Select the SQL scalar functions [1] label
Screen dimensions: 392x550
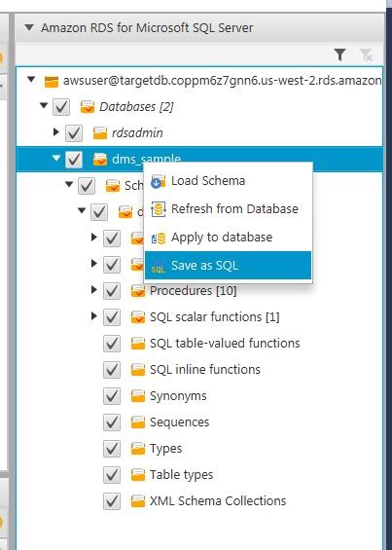(x=215, y=317)
